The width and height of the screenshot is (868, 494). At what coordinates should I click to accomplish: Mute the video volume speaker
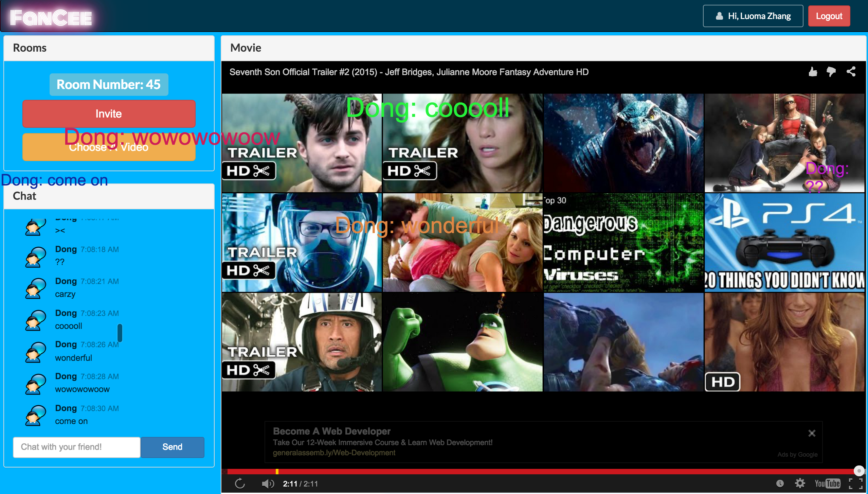[x=268, y=483]
